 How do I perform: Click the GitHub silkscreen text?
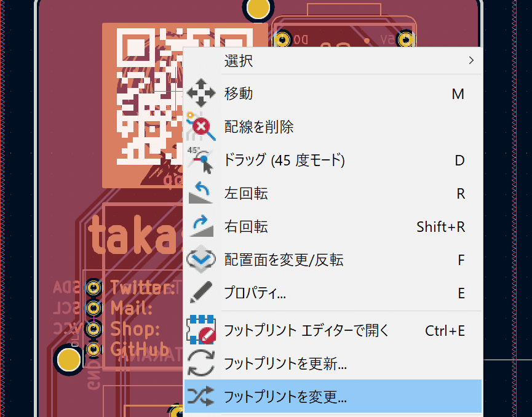[140, 349]
